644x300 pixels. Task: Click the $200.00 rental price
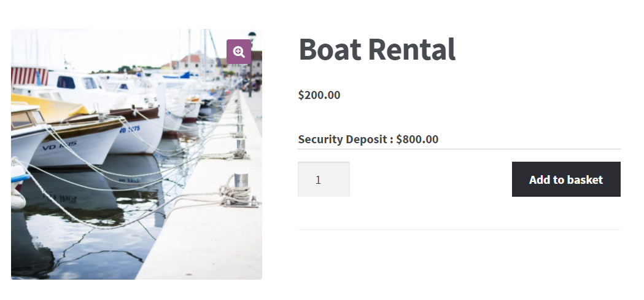(319, 95)
